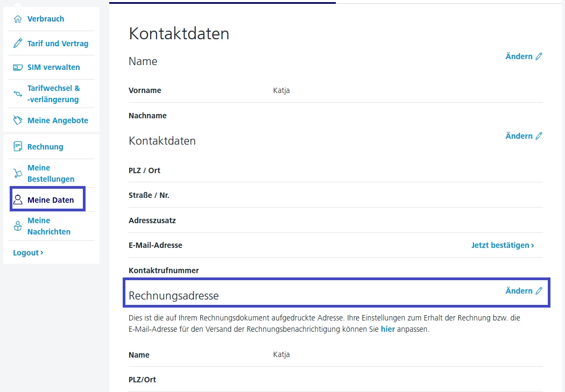Click Jetzt bestätigen for E-Mail-Adresse
The width and height of the screenshot is (565, 392).
coord(503,245)
